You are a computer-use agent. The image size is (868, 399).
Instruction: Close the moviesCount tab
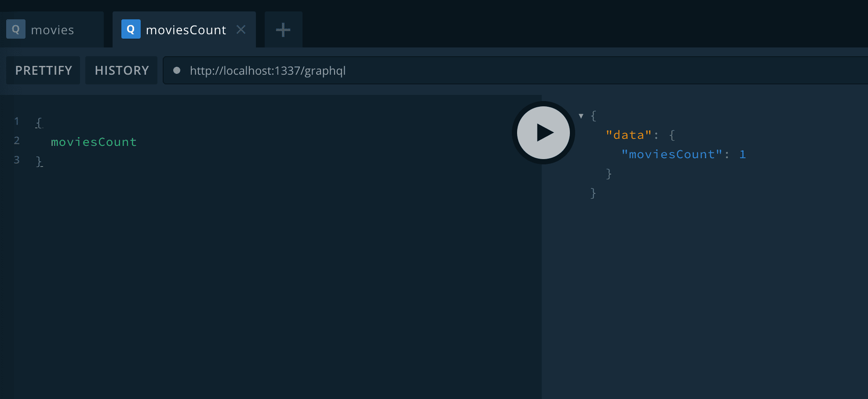[x=241, y=29]
